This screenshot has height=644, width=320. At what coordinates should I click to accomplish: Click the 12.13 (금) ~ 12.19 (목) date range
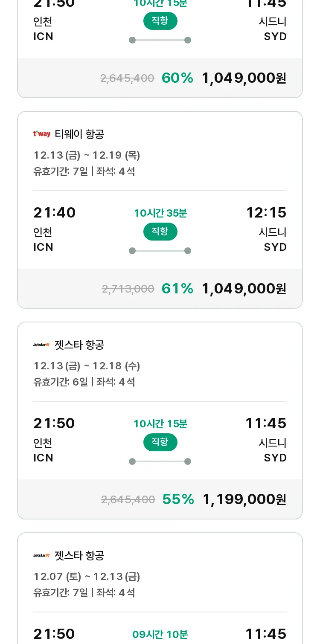[87, 155]
